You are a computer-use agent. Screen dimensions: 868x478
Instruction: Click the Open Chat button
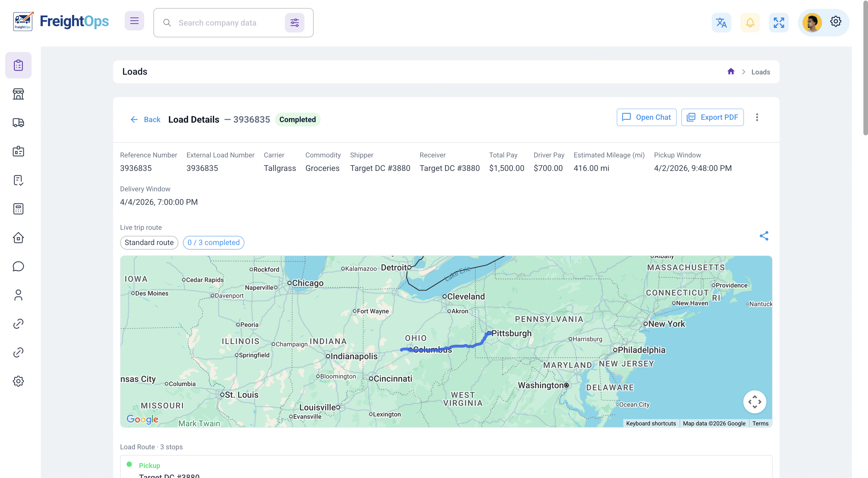coord(646,117)
